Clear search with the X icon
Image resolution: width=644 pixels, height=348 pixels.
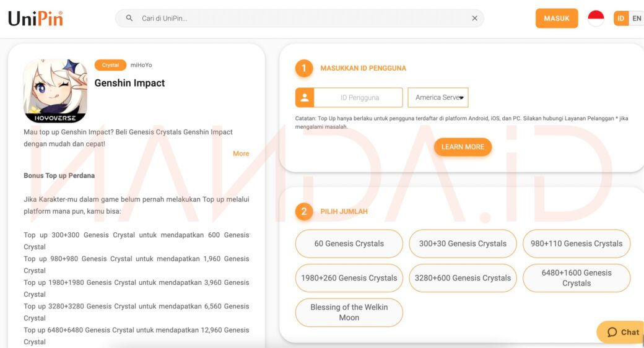pos(474,19)
